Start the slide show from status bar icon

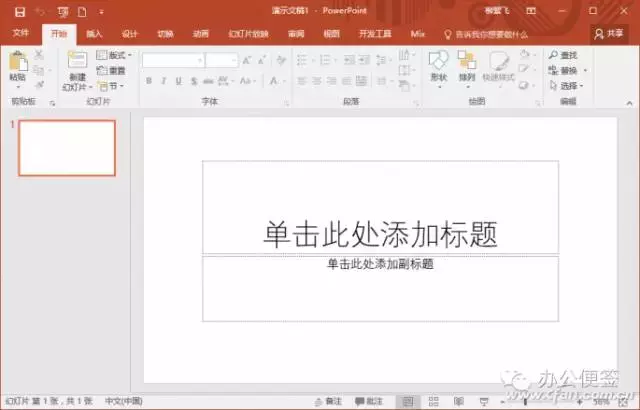pos(484,401)
